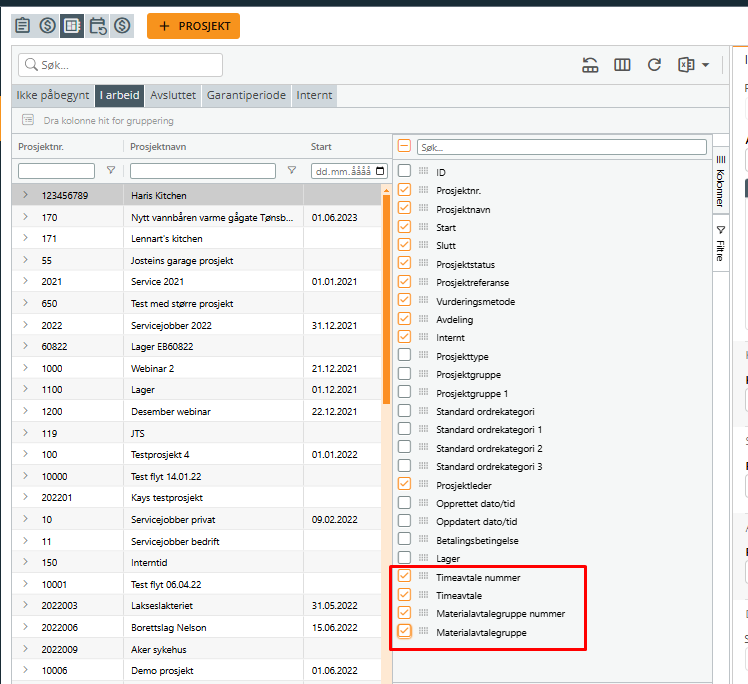Sort by the Prosjektnr. column header

tap(41, 147)
